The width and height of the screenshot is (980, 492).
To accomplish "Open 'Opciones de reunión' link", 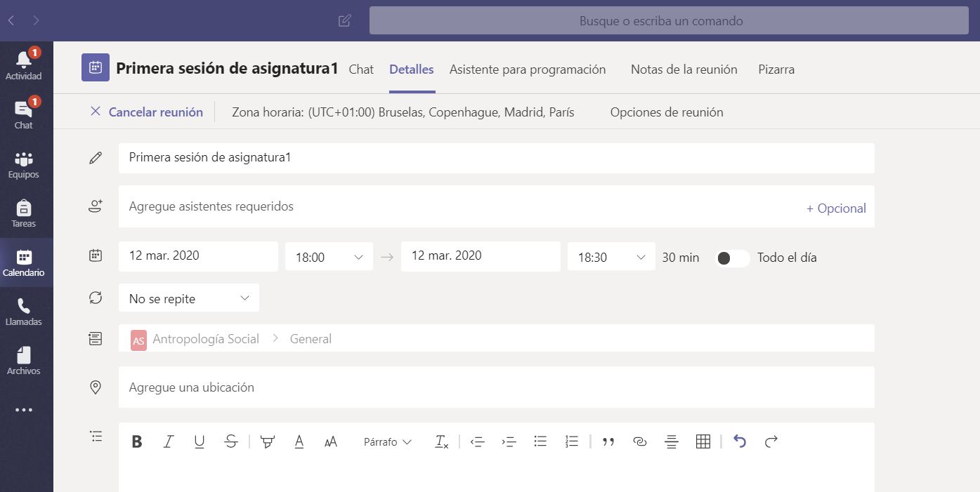I will point(666,112).
